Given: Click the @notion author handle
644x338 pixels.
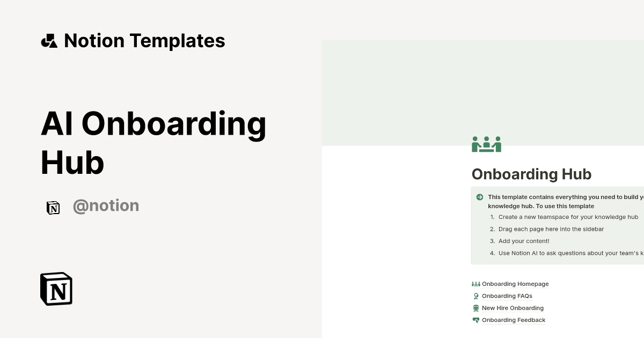Looking at the screenshot, I should (106, 205).
